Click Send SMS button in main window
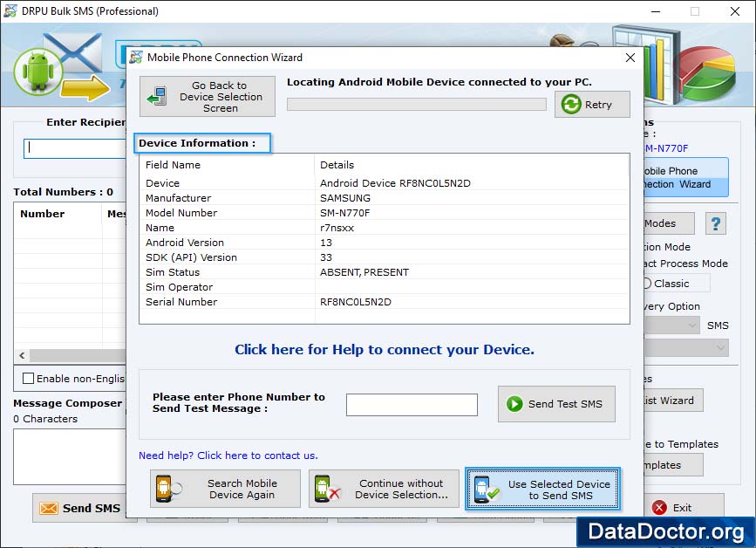This screenshot has height=548, width=756. click(x=79, y=508)
